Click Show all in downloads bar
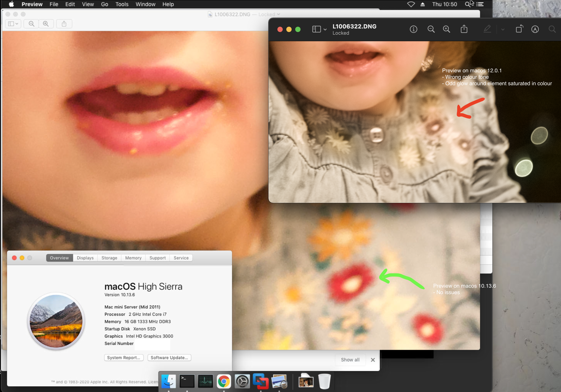The image size is (561, 392). pos(350,360)
